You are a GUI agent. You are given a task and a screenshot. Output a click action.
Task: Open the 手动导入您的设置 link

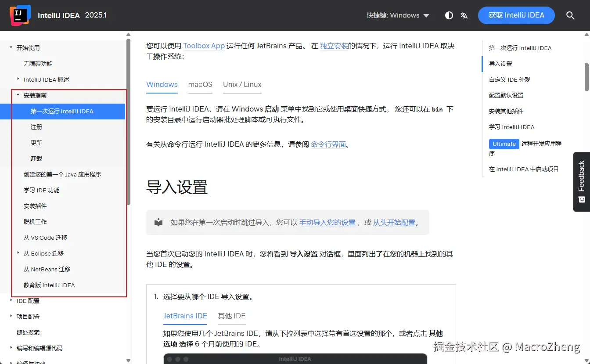tap(327, 223)
